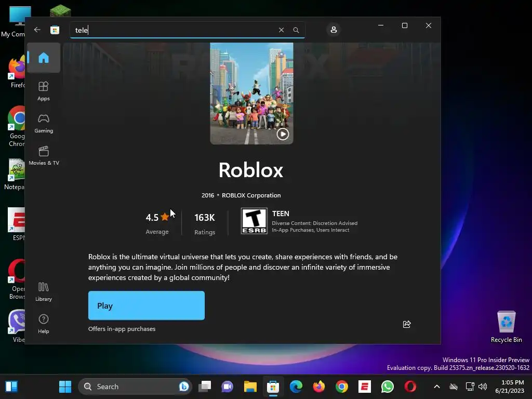This screenshot has height=399, width=532.
Task: Click Microsoft Store icon in taskbar
Action: click(273, 387)
